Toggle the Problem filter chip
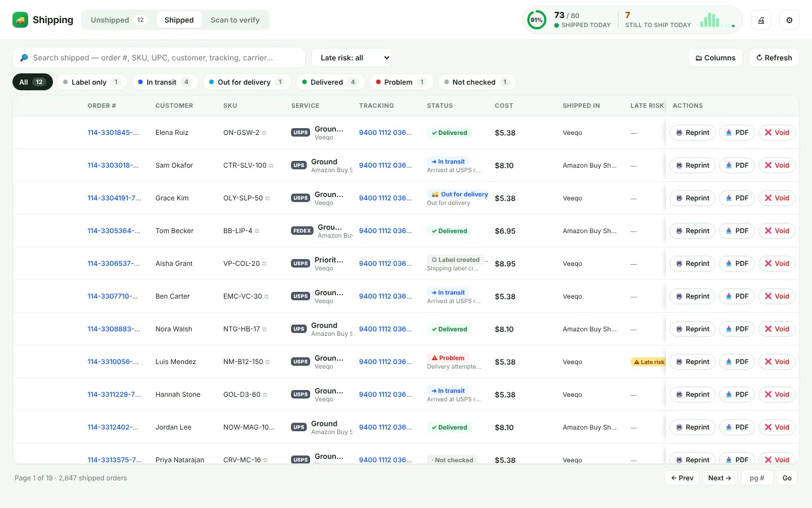 coord(401,82)
